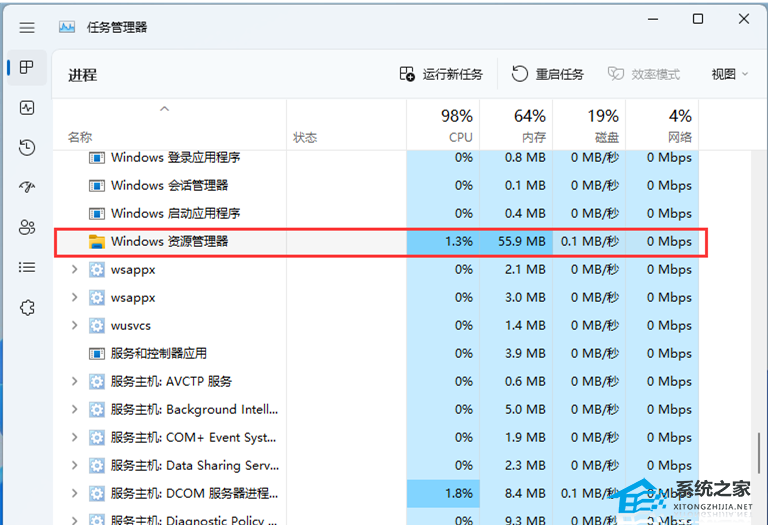The width and height of the screenshot is (768, 525).
Task: Collapse the column header chevron above 名称
Action: tap(165, 109)
